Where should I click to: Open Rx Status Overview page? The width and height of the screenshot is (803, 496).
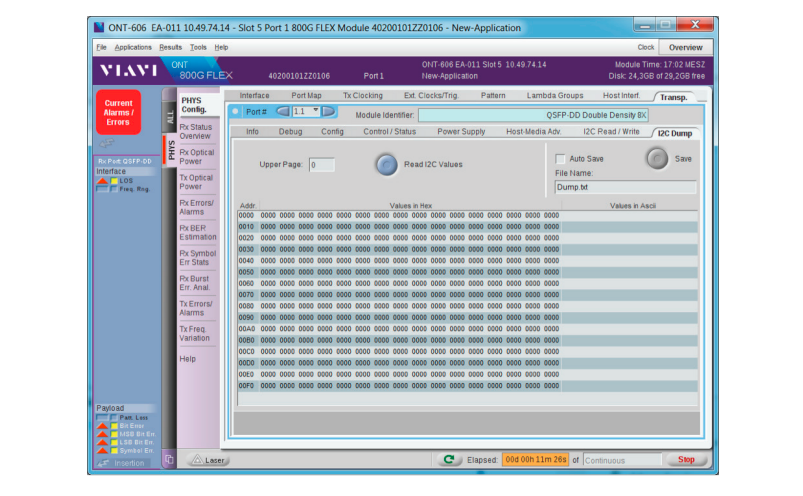(x=196, y=132)
